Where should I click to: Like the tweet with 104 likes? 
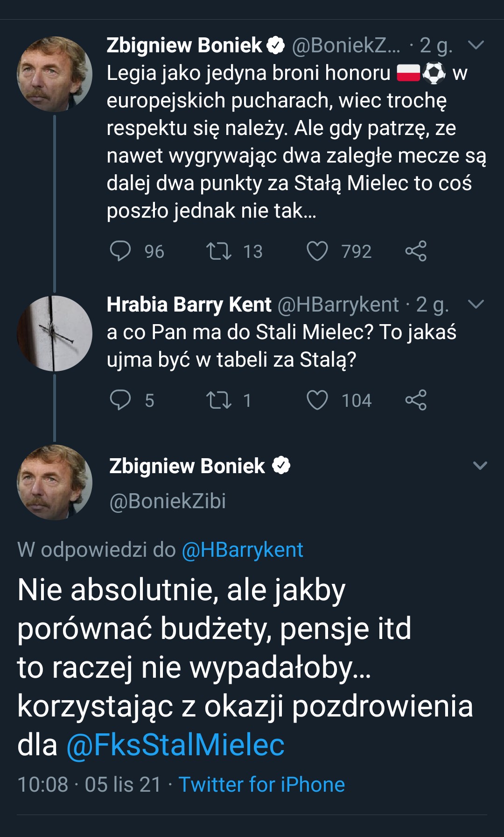[317, 400]
